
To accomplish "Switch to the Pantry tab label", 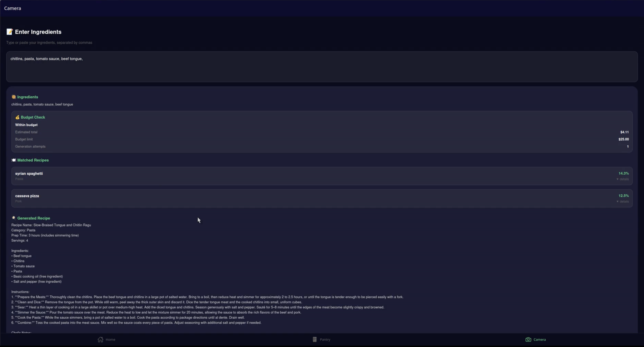I will [x=325, y=339].
